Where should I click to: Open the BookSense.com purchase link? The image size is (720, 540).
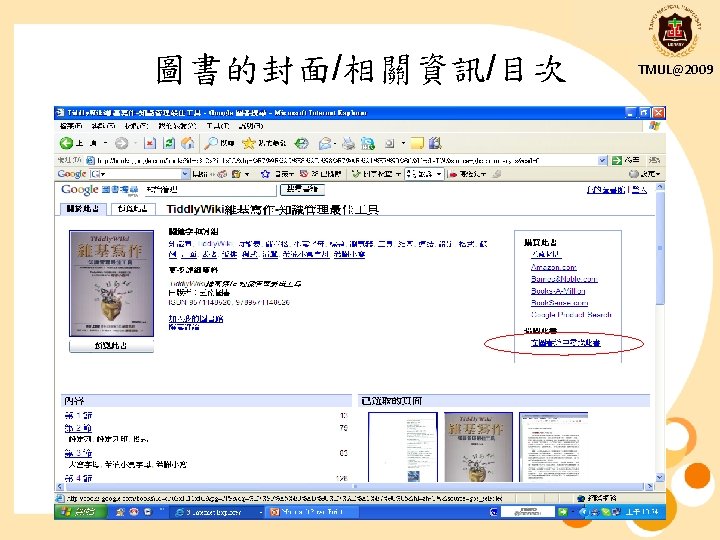[559, 303]
